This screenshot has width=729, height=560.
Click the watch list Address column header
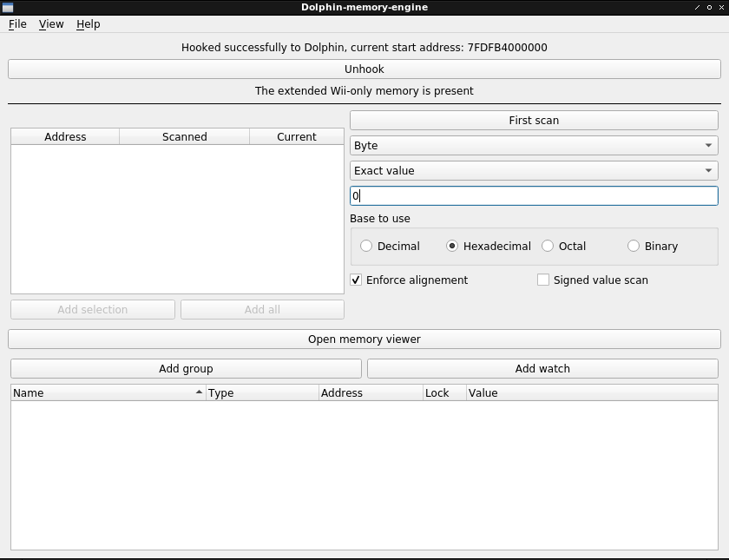371,393
